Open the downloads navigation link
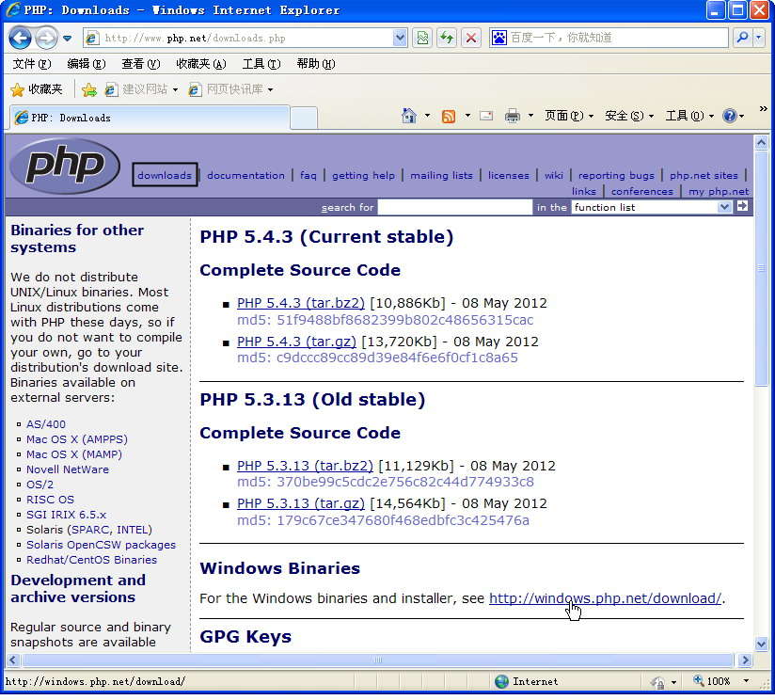775x700 pixels. click(x=165, y=175)
